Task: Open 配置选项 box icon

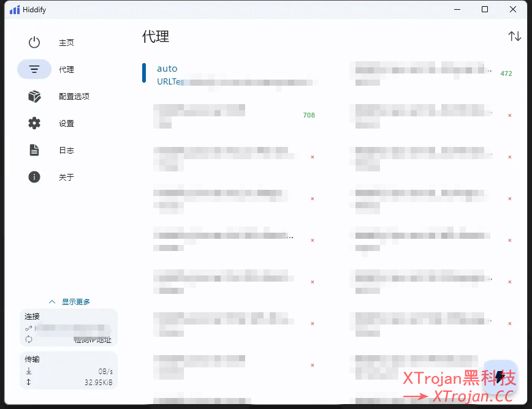Action: point(34,96)
